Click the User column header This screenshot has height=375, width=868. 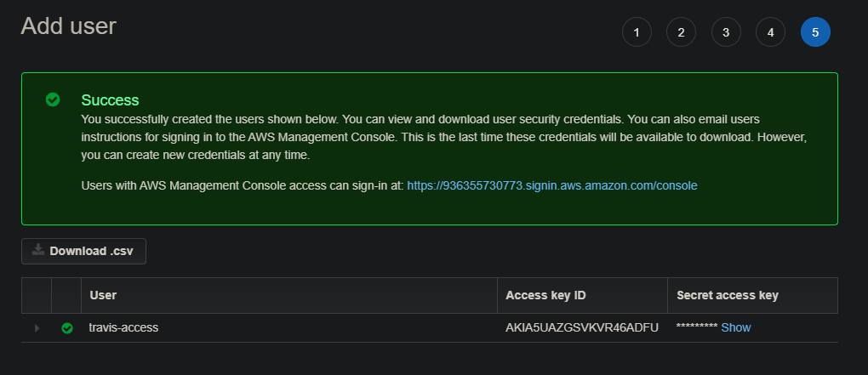103,295
